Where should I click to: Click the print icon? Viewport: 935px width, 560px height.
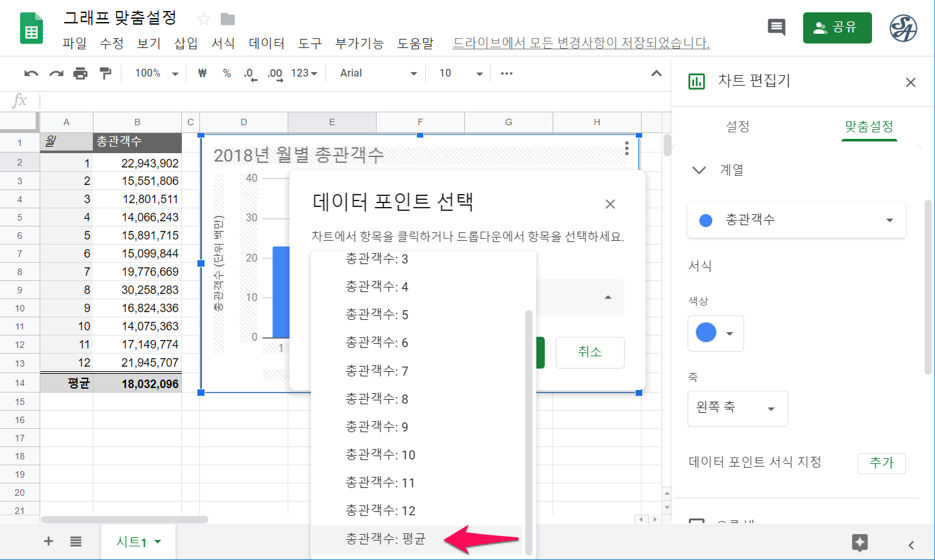click(x=81, y=73)
